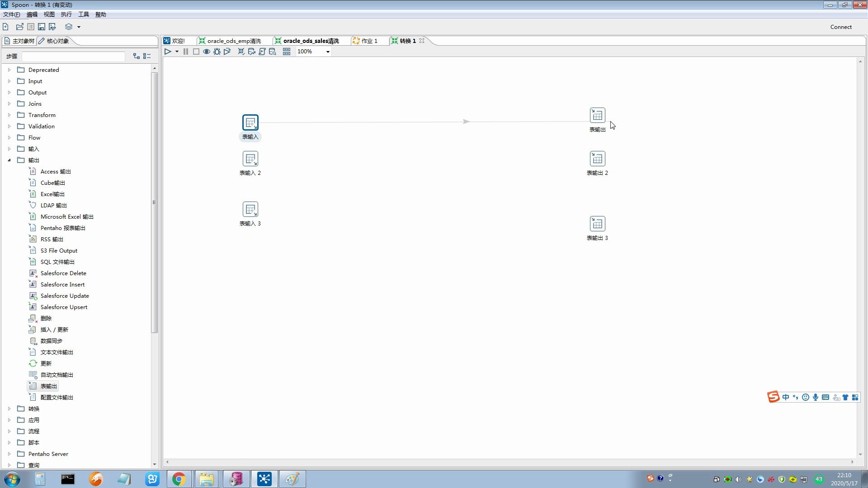Collapse the 输出 folder in steps tree
Image resolution: width=868 pixels, height=488 pixels.
pyautogui.click(x=9, y=160)
